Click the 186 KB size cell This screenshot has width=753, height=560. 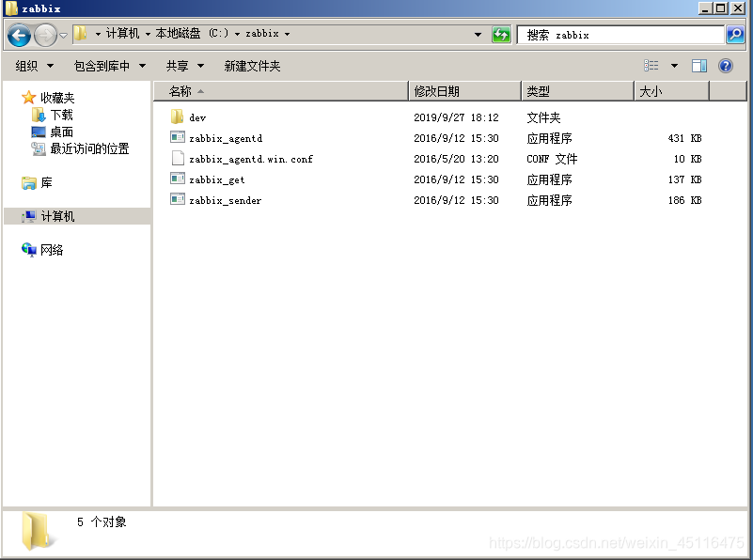[x=684, y=200]
